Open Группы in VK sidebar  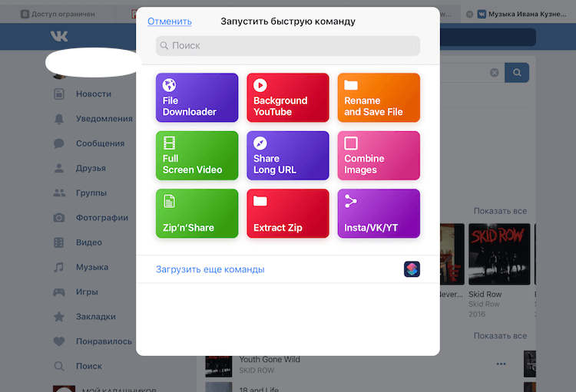(x=91, y=193)
